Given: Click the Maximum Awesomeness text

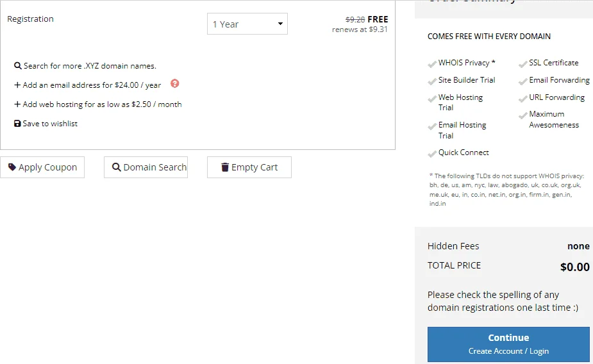Looking at the screenshot, I should (554, 119).
